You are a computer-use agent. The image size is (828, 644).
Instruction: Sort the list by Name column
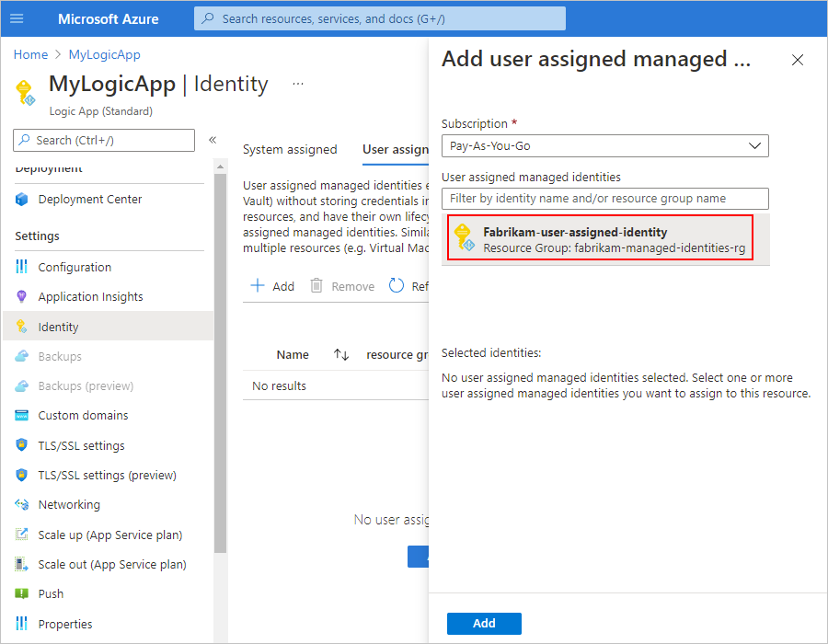pos(341,355)
